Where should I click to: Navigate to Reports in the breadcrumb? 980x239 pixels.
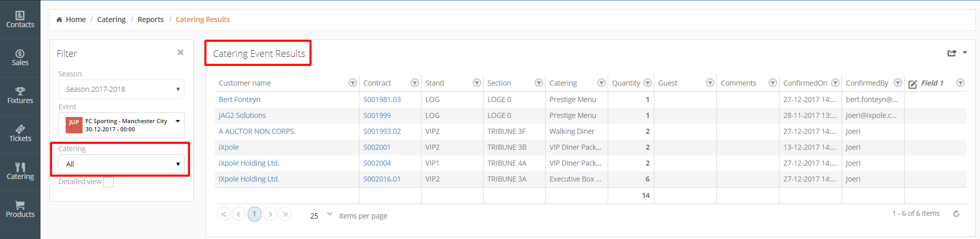click(x=150, y=19)
